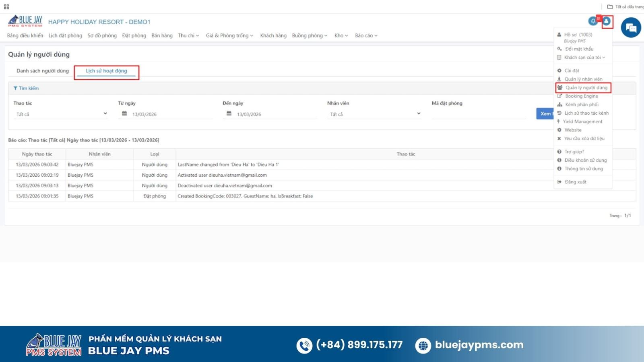
Task: Expand the Giá & Phòng trống menu
Action: coord(229,35)
